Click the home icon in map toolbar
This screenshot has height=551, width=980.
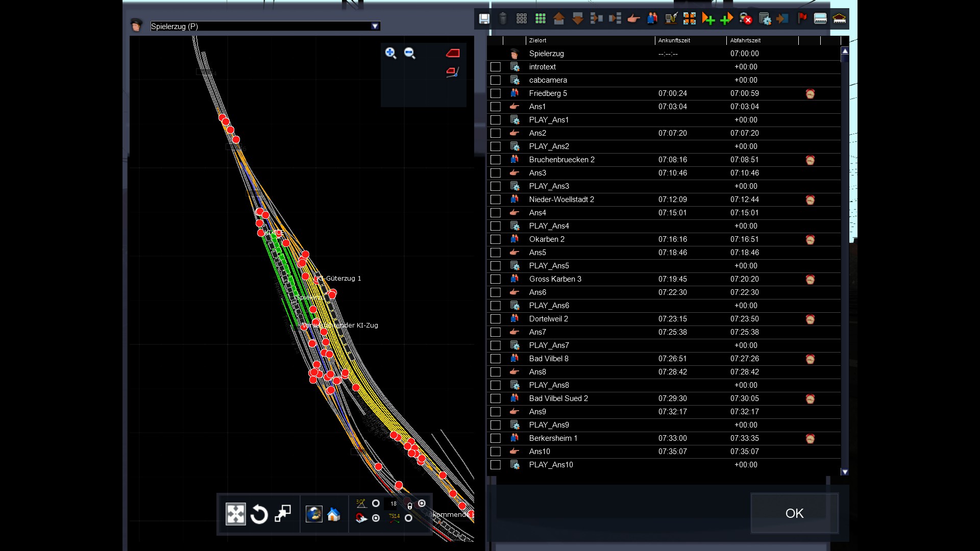(334, 514)
